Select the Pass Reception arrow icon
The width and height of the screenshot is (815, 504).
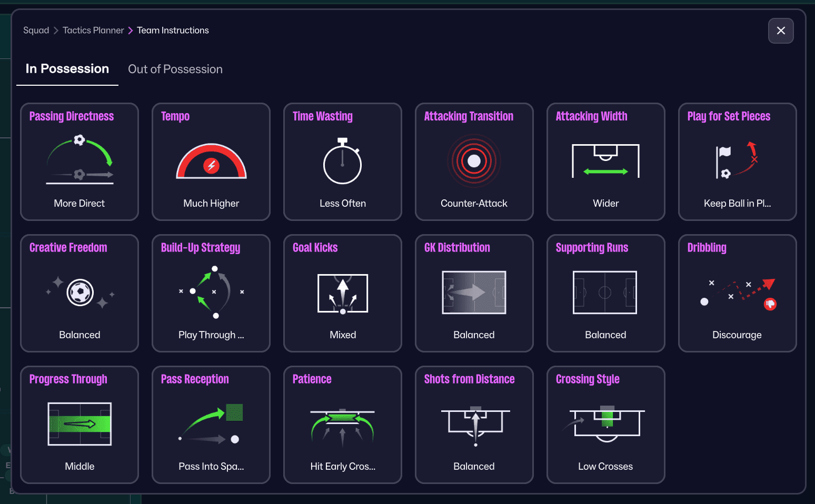click(x=211, y=424)
